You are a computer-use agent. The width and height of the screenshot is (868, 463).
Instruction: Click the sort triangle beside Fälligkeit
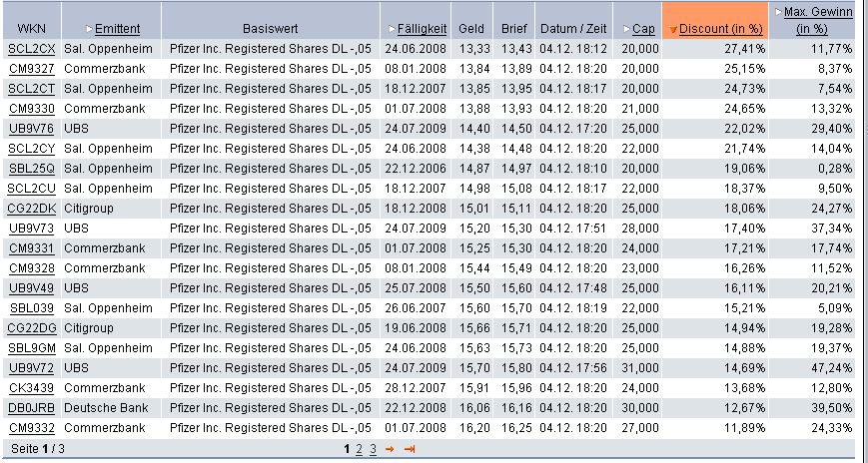[392, 28]
